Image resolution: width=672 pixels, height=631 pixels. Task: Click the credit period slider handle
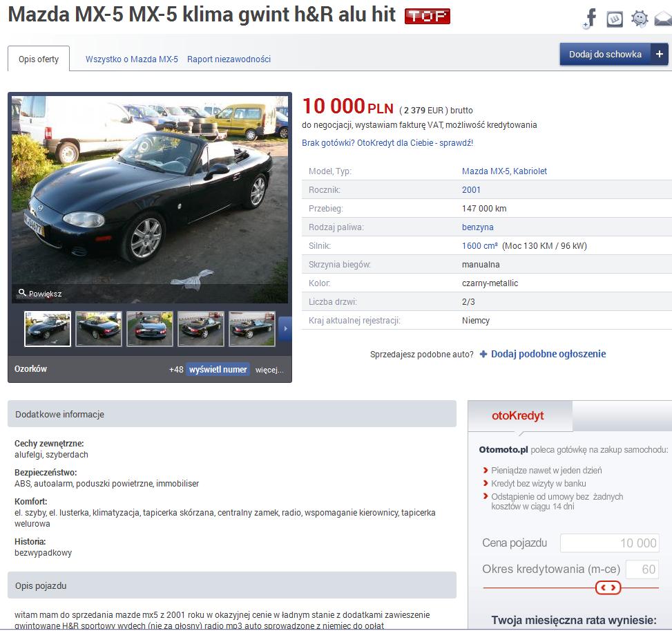[608, 587]
